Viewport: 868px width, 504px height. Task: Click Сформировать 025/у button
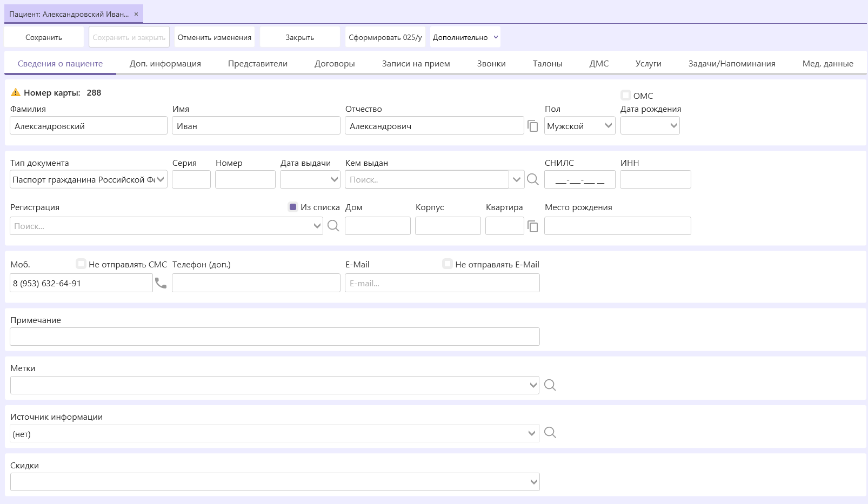click(x=385, y=37)
